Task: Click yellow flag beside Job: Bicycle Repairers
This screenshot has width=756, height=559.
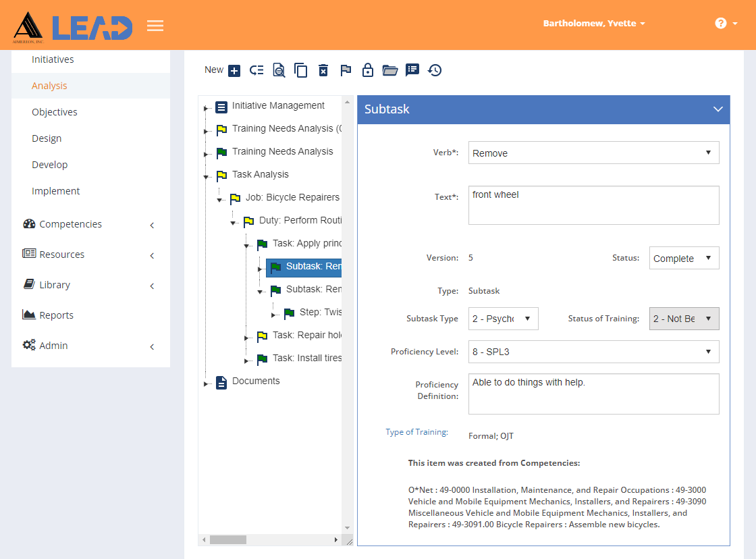Action: pos(236,198)
